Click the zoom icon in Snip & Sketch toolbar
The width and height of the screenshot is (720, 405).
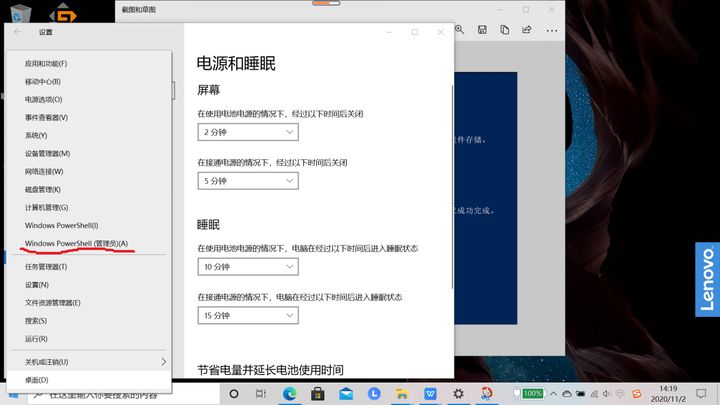pyautogui.click(x=460, y=30)
